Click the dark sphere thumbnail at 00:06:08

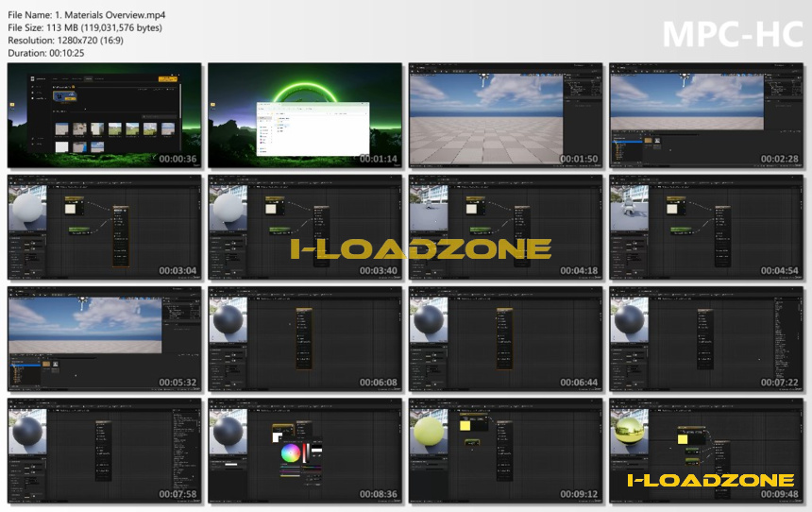click(305, 339)
